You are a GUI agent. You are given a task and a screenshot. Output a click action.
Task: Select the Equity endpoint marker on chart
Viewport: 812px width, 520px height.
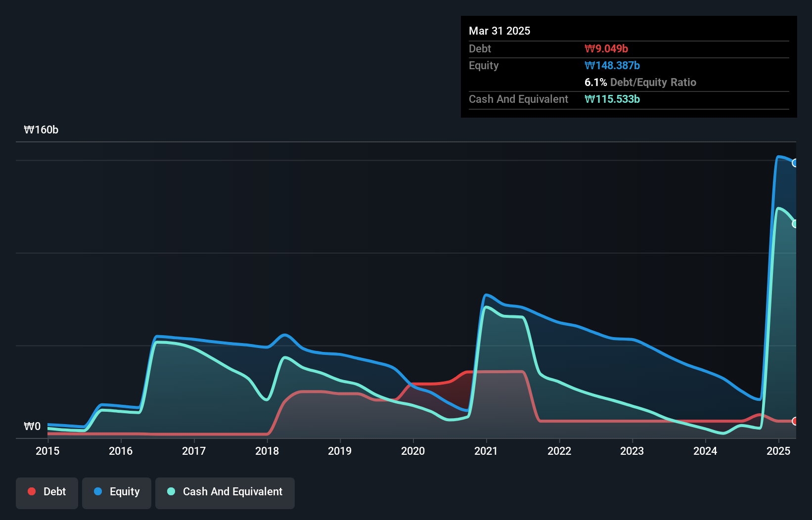pos(795,163)
